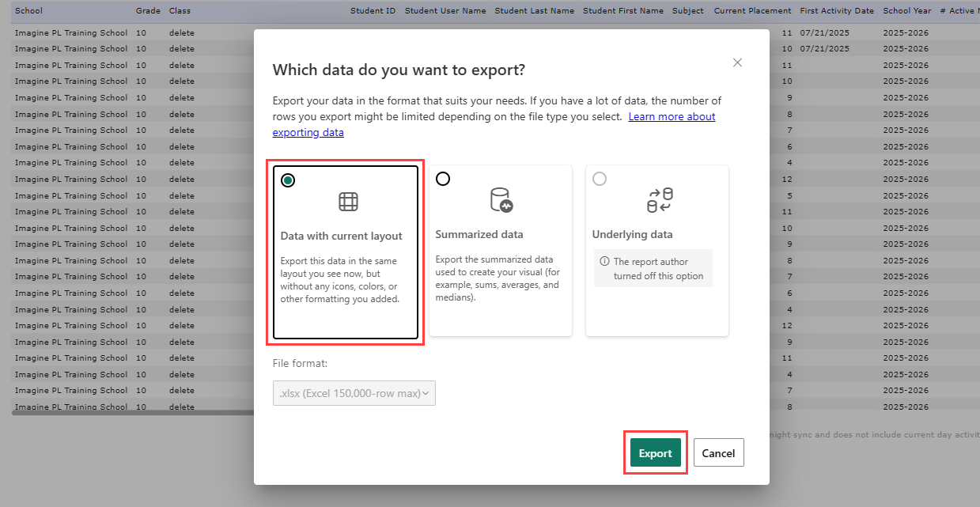Click the Class column header
Viewport: 980px width, 507px height.
pos(180,11)
